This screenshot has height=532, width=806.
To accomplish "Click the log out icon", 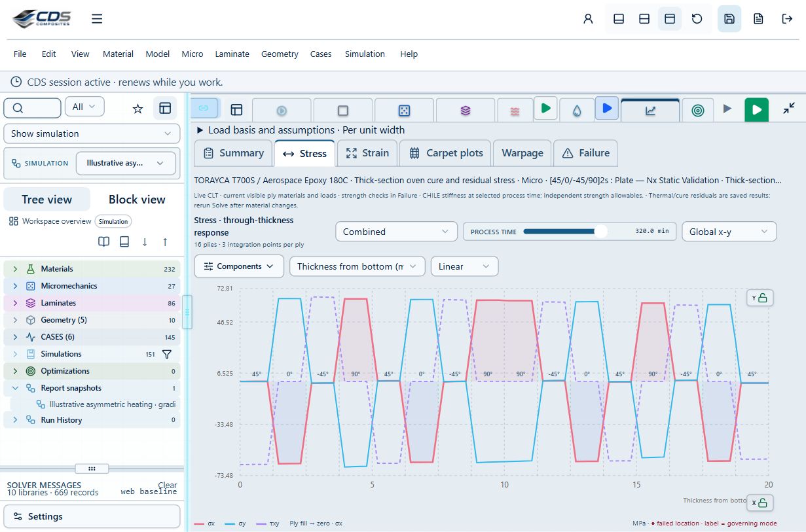I will coord(787,19).
